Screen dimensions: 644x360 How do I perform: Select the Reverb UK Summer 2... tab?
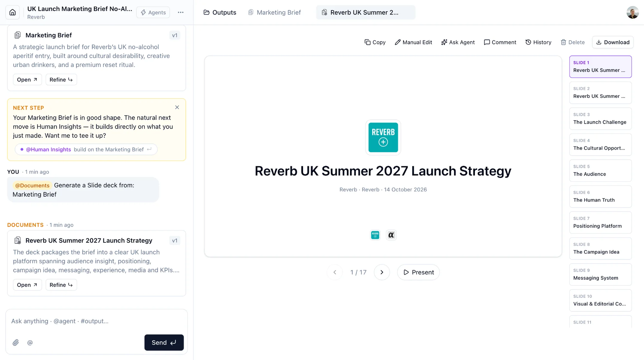click(365, 12)
